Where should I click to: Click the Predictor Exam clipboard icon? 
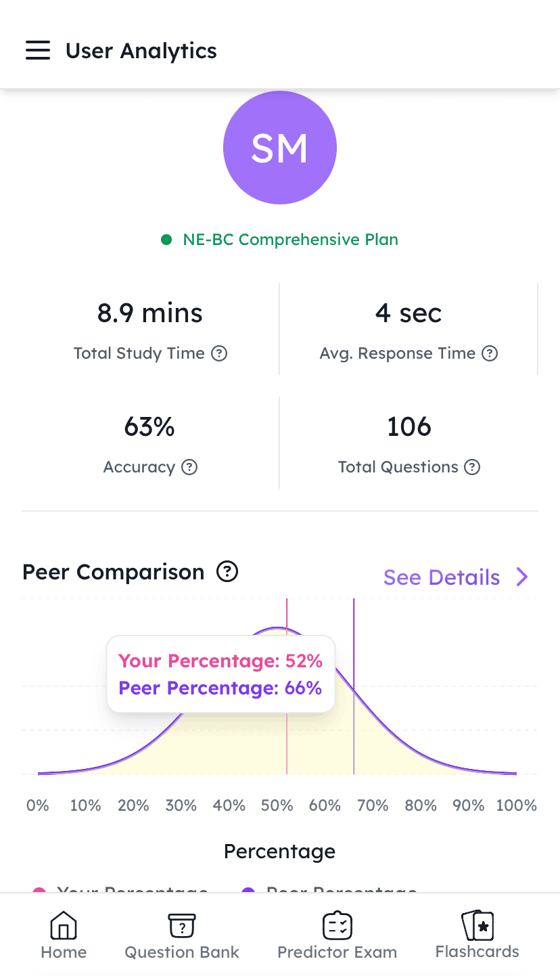[x=337, y=925]
